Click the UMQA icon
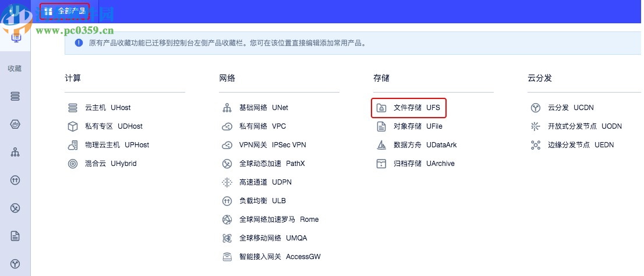The image size is (644, 276). pos(227,238)
